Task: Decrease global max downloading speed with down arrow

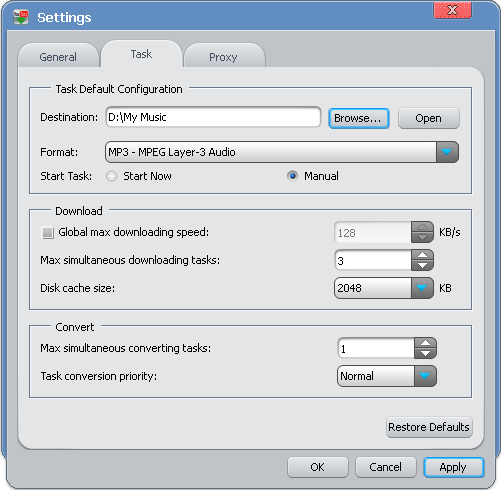Action: coord(422,238)
